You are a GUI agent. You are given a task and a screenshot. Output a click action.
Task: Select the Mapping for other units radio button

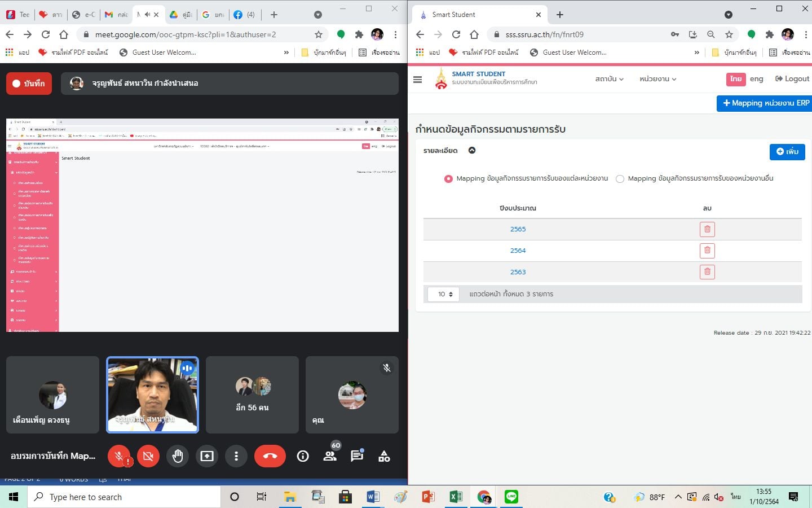620,179
